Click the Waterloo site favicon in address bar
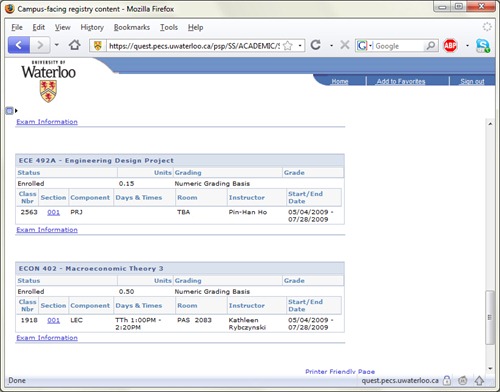 (x=98, y=46)
